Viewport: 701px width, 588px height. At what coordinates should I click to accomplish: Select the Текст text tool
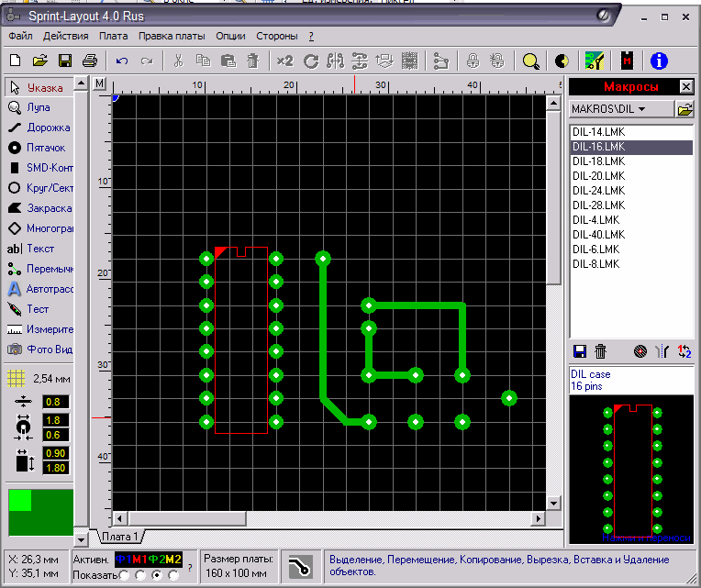(x=39, y=249)
